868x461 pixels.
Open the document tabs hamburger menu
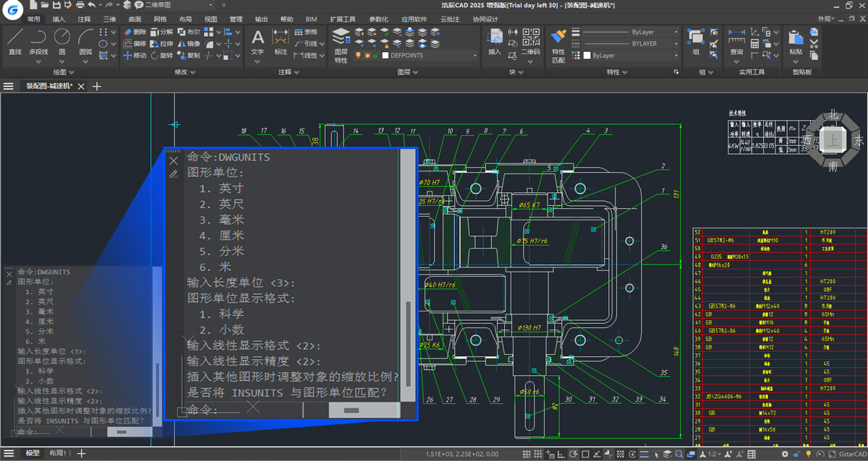(x=8, y=86)
